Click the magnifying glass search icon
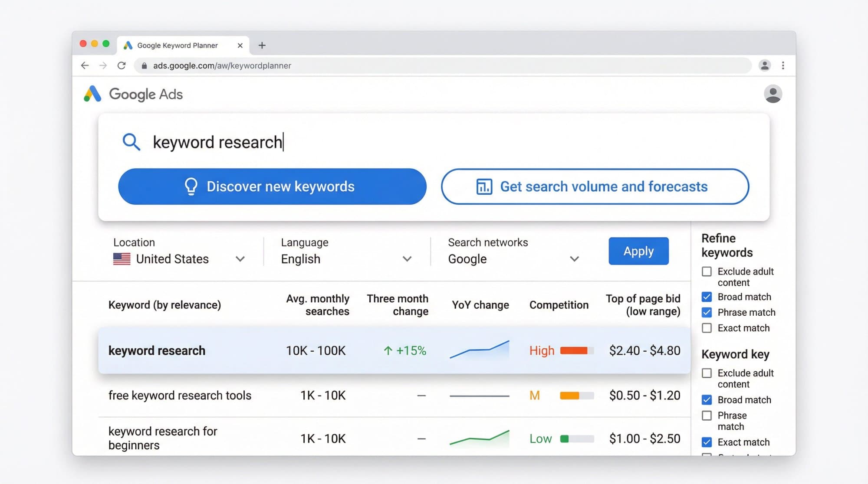Viewport: 868px width, 484px height. click(131, 142)
